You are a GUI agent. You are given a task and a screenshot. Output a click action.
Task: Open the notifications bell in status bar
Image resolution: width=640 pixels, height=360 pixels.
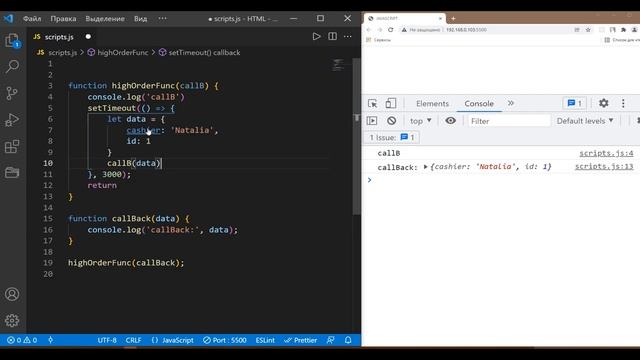[348, 340]
